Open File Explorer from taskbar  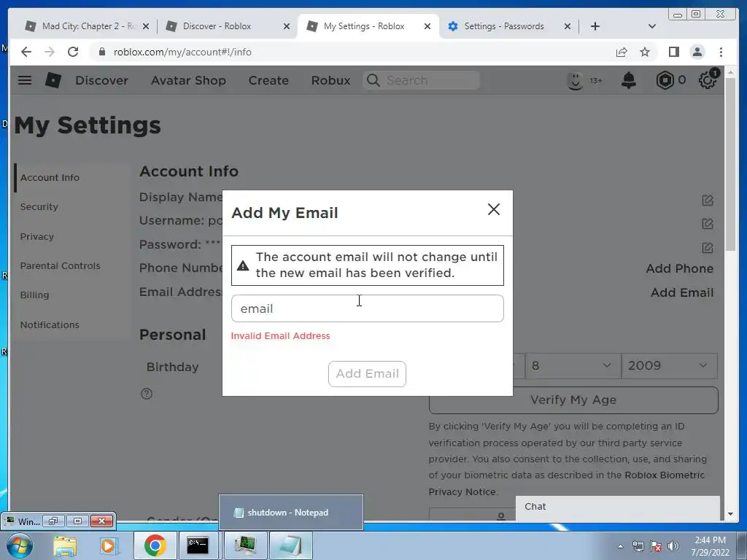[x=65, y=545]
